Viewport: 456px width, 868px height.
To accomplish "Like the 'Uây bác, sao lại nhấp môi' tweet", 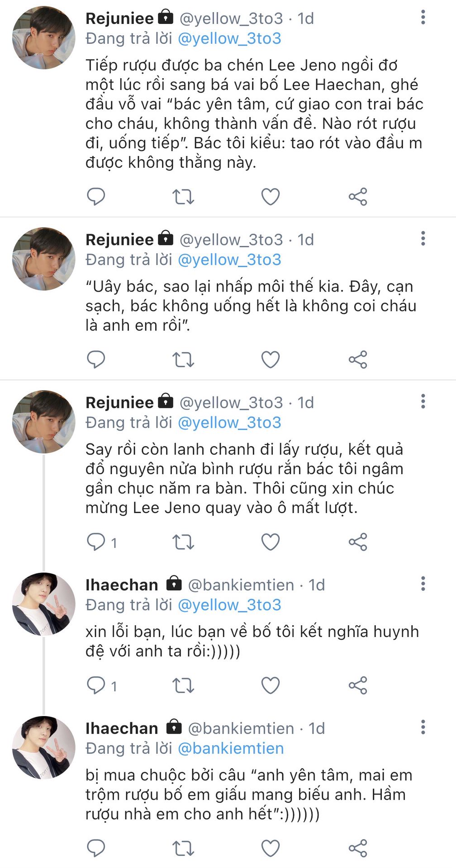I will 271,359.
